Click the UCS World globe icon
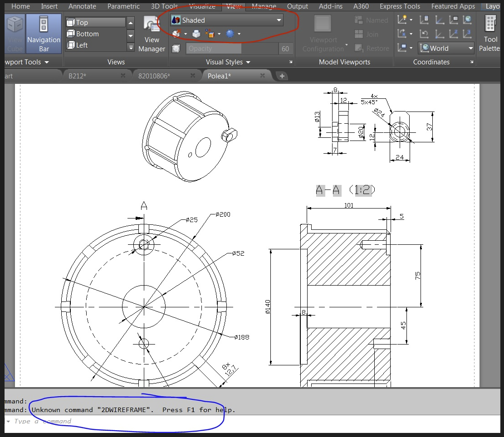Viewport: 504px width, 437px height. [468, 20]
